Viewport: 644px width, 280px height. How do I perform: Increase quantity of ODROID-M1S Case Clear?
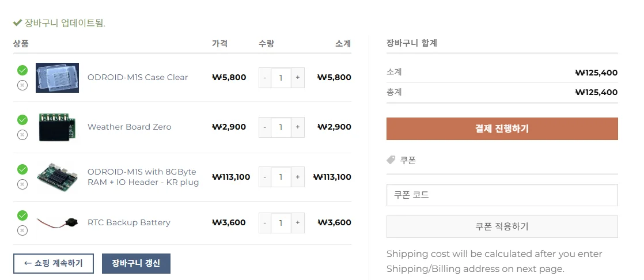pos(297,77)
